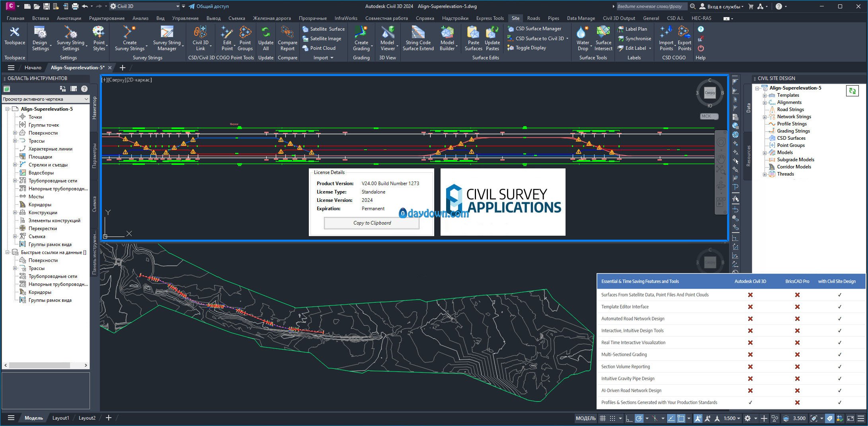Click the keyword search input field

652,6
